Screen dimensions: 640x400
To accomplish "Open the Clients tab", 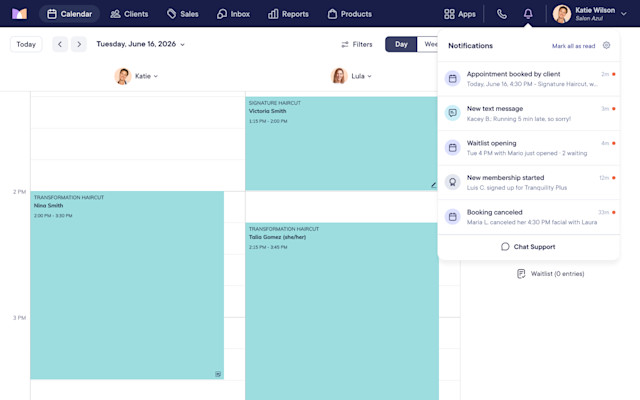I will [129, 14].
